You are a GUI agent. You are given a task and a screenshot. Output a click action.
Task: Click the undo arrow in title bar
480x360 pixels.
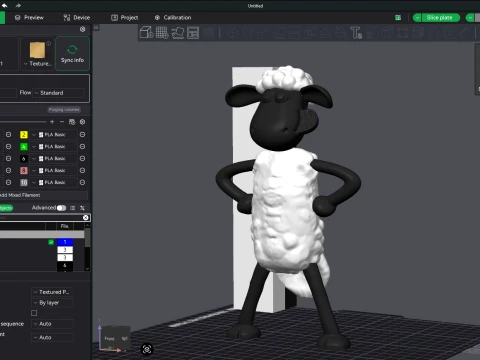tap(5, 5)
